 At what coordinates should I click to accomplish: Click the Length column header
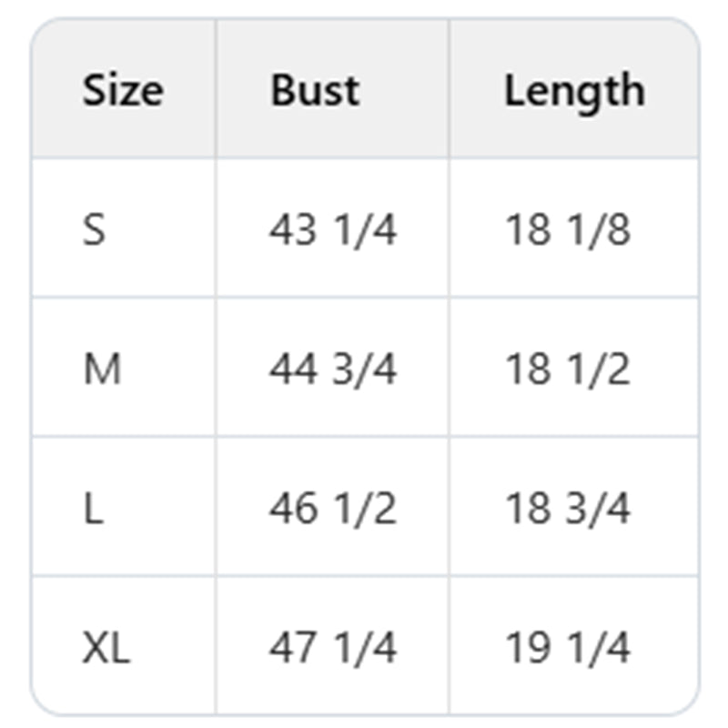point(574,91)
